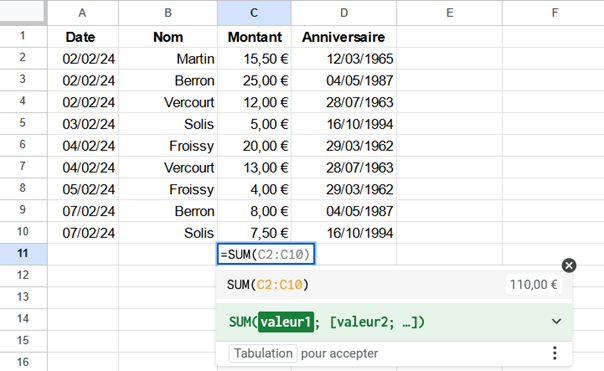Screen dimensions: 604x371
Task: Select the 5,00 € amount cell
Action: 254,124
